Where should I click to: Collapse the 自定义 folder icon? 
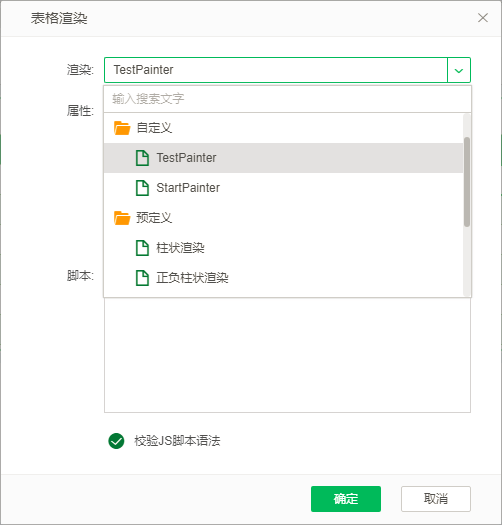pos(122,128)
